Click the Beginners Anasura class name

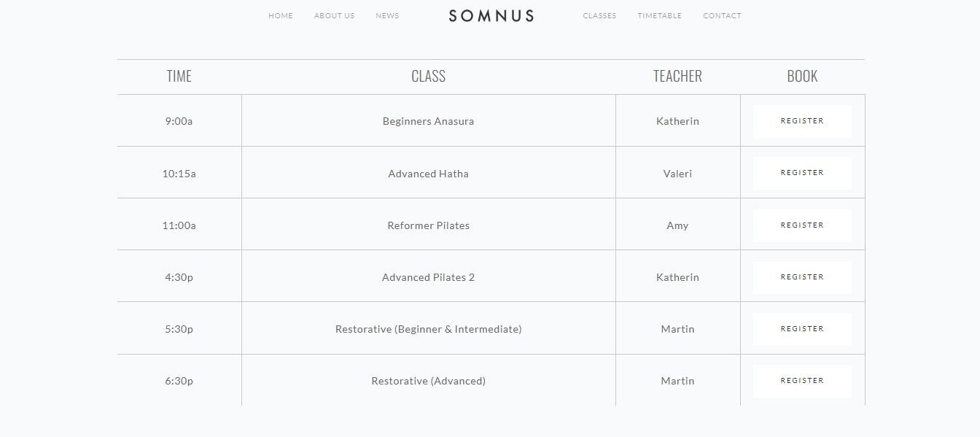click(x=428, y=121)
